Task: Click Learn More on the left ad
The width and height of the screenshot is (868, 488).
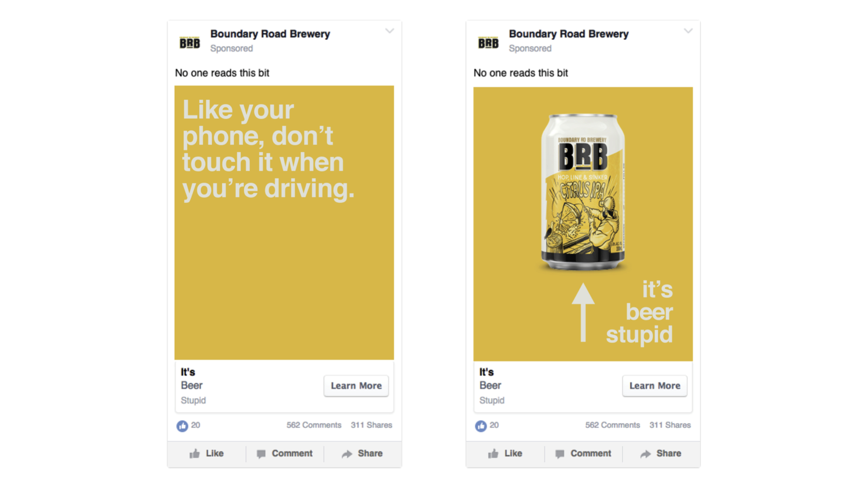Action: pos(356,386)
